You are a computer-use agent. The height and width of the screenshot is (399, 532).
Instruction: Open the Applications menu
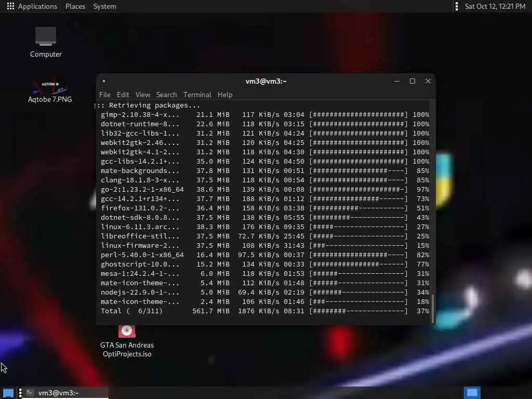pyautogui.click(x=37, y=6)
